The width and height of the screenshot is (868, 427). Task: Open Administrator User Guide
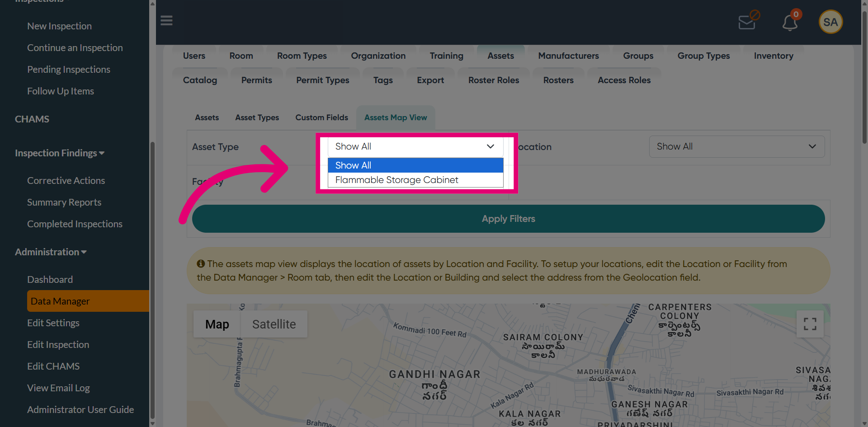[x=80, y=410]
